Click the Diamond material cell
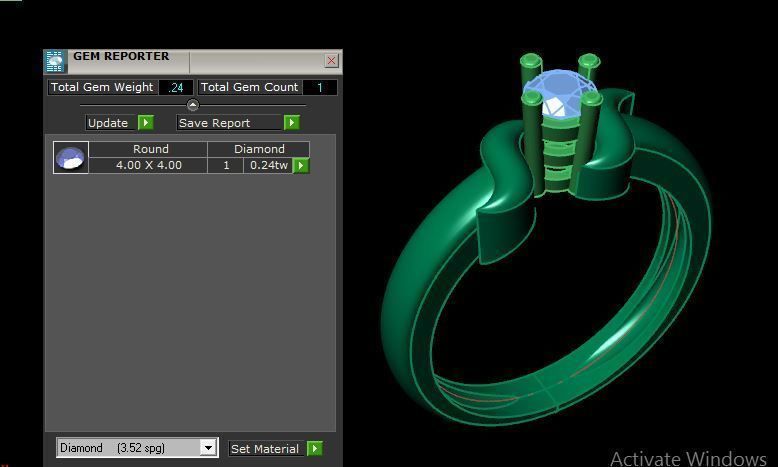This screenshot has width=778, height=467. coord(259,149)
